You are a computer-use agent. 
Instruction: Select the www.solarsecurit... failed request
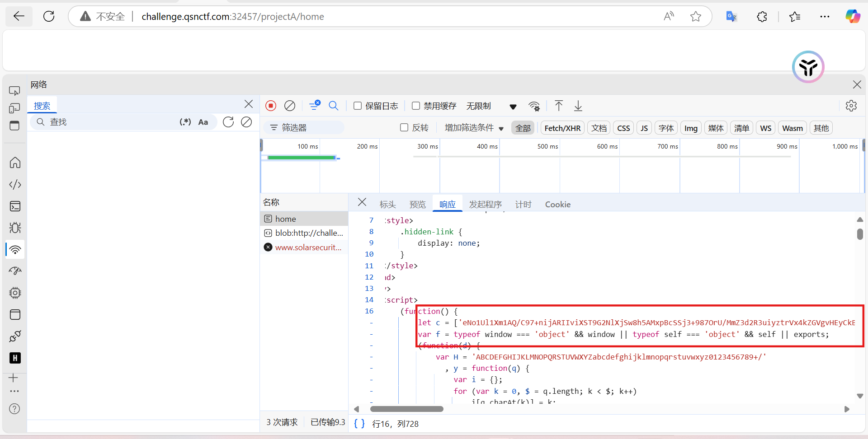pos(304,248)
